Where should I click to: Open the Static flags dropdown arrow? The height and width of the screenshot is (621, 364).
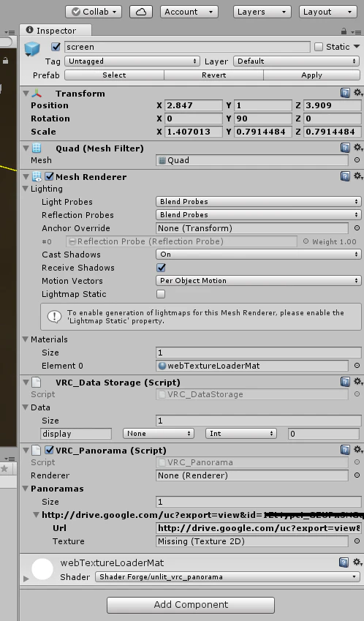click(x=357, y=47)
